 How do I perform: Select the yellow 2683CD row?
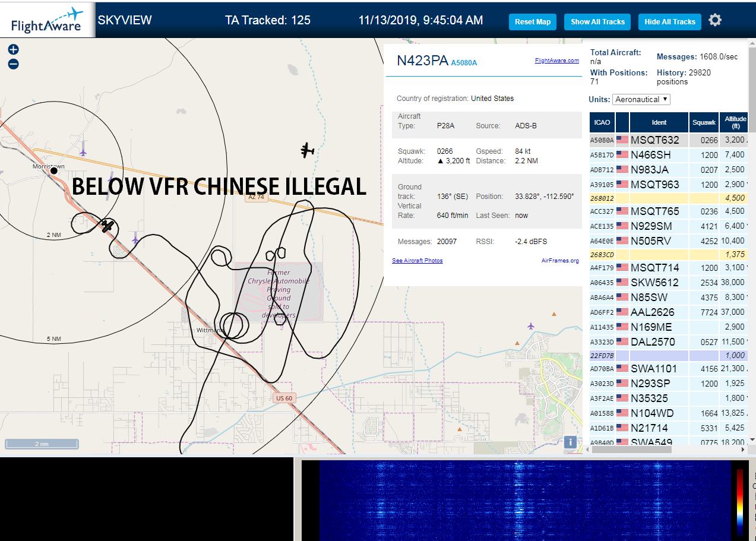tap(669, 255)
